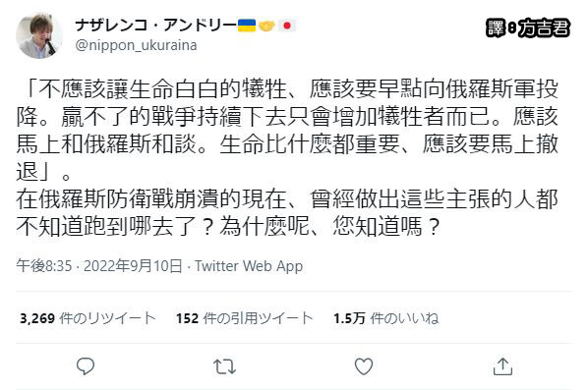Click the line ending 您知道嗎？
The height and width of the screenshot is (390, 588).
click(228, 227)
